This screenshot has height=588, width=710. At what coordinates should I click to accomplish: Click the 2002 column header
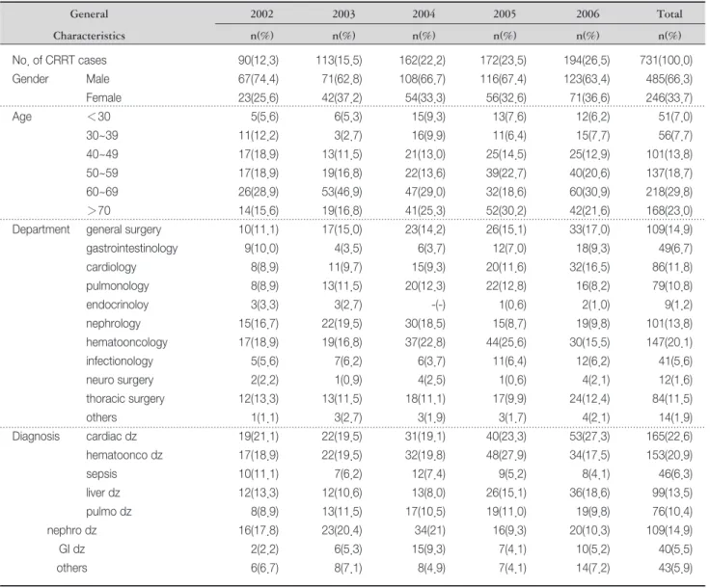[x=261, y=14]
